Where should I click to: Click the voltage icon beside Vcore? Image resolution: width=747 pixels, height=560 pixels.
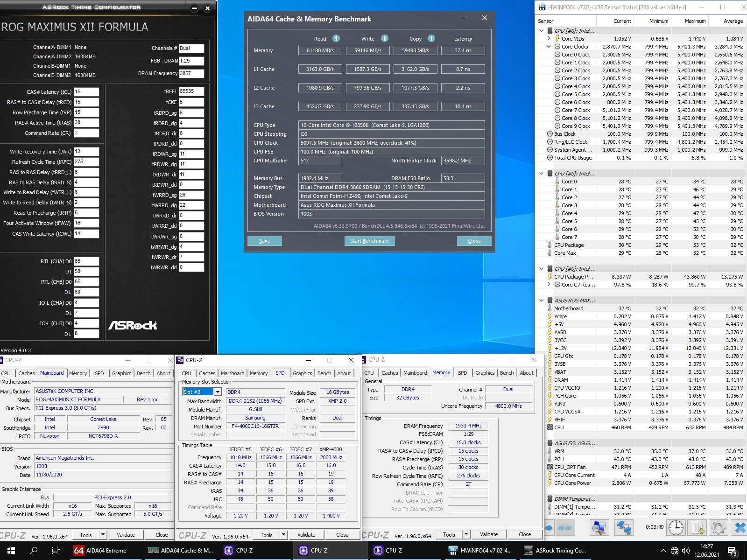[x=550, y=316]
